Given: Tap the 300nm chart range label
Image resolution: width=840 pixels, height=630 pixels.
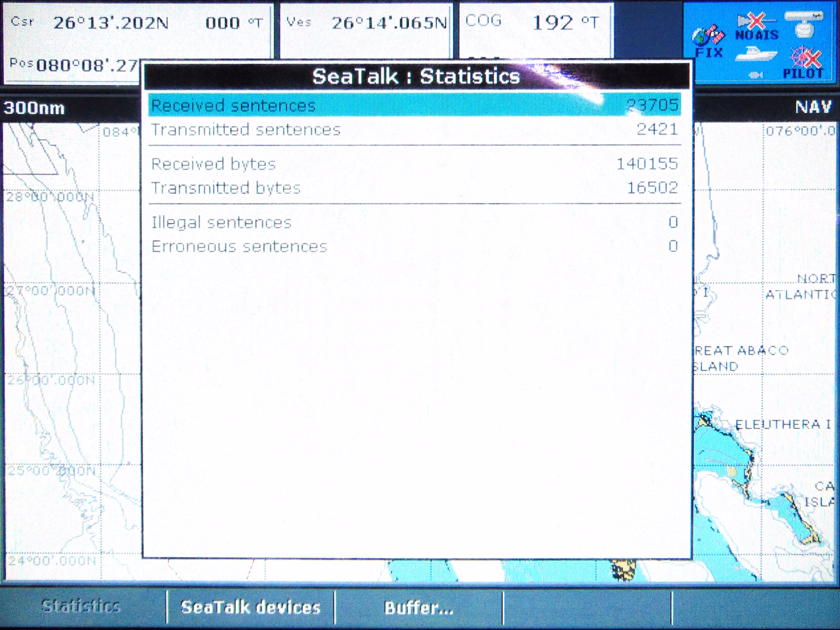Looking at the screenshot, I should click(34, 108).
